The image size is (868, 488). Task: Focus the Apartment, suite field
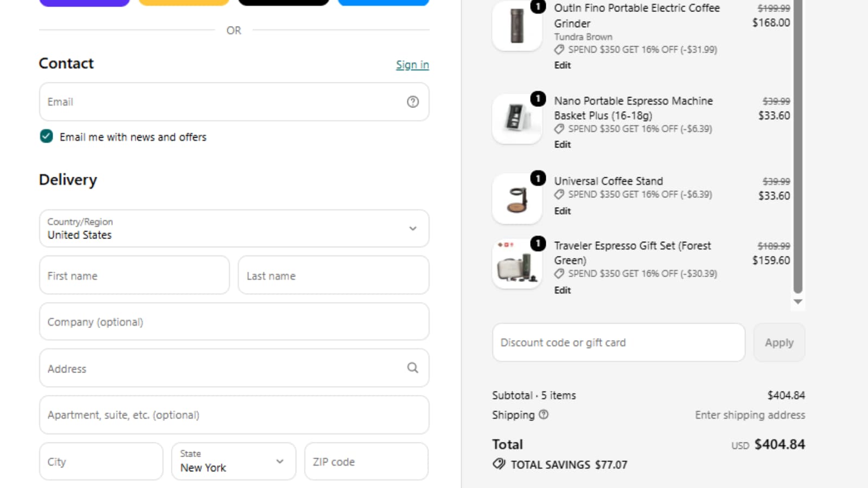(234, 415)
